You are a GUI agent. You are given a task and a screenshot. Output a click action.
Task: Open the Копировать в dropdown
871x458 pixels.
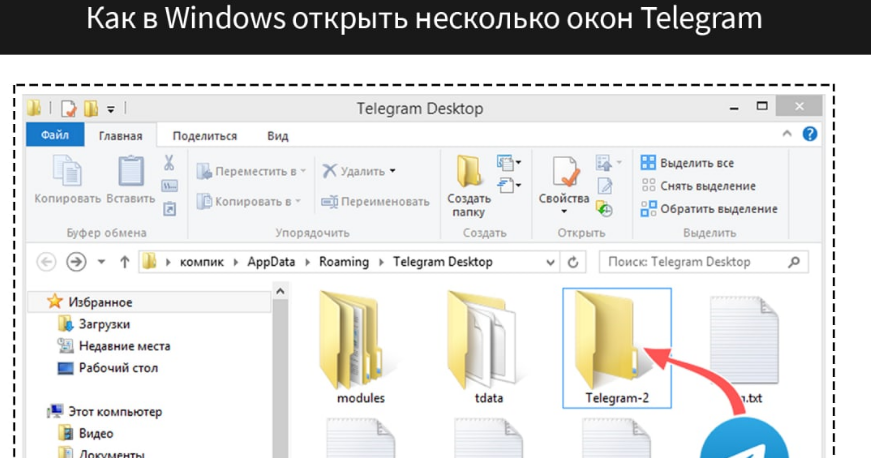[x=249, y=202]
